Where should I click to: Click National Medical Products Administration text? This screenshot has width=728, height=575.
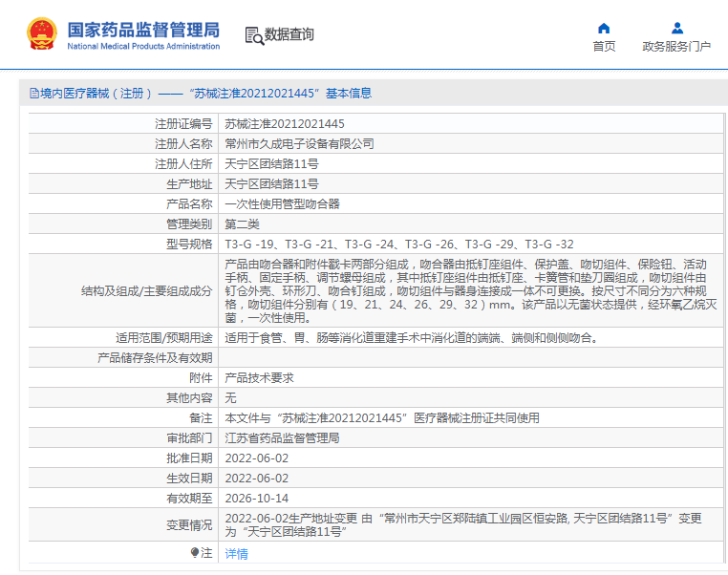coord(143,47)
